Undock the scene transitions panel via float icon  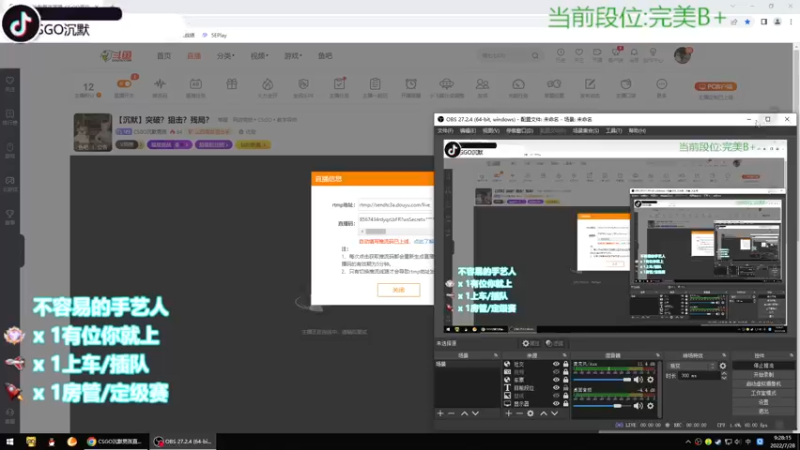[724, 355]
